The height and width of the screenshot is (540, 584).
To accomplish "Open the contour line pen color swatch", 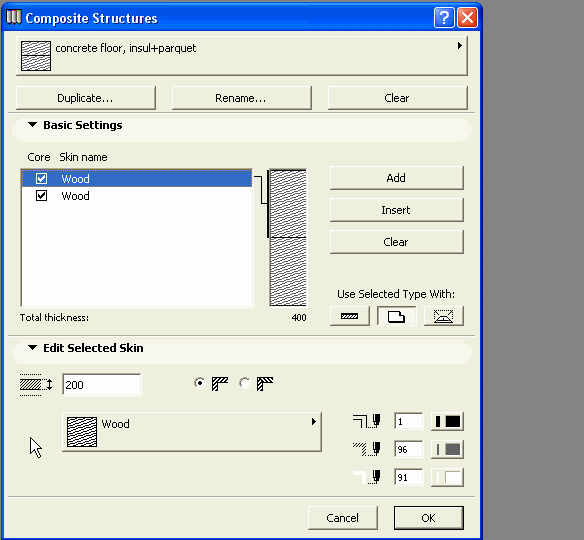I will (447, 422).
